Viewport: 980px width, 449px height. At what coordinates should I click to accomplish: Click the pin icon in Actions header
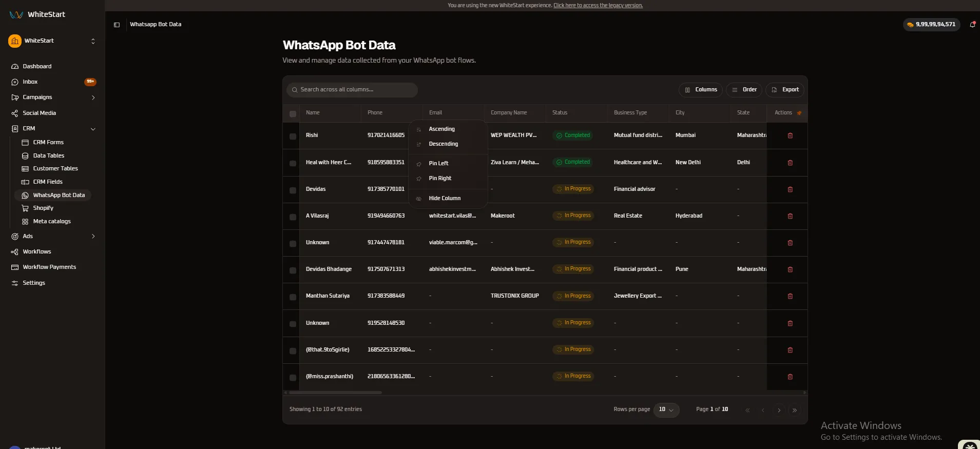pyautogui.click(x=799, y=113)
